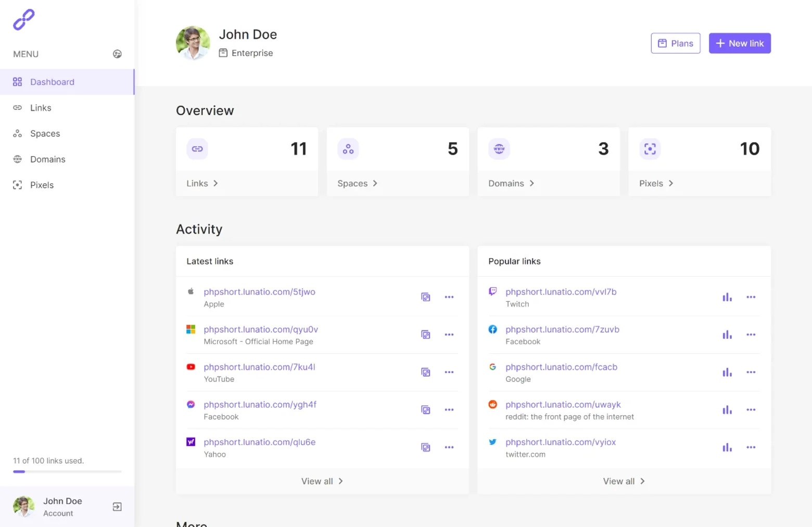Click the Pixels overview card icon
Viewport: 812px width, 527px height.
click(650, 149)
